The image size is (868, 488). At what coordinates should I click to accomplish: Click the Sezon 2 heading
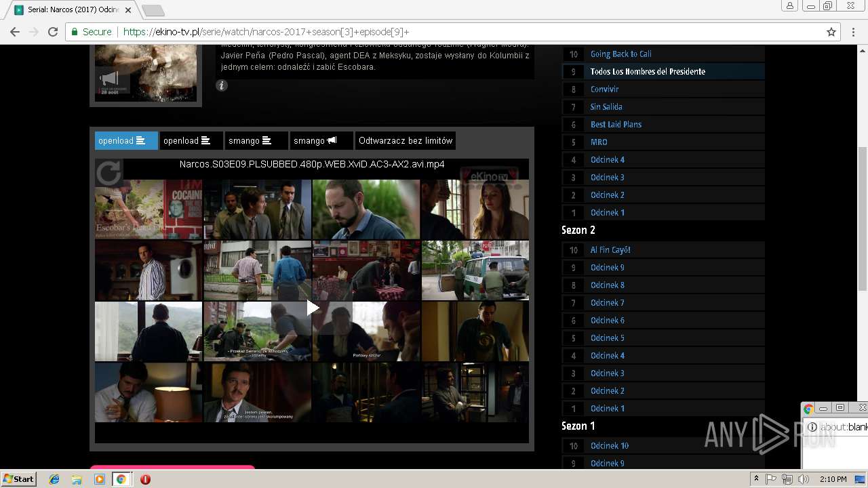tap(578, 230)
